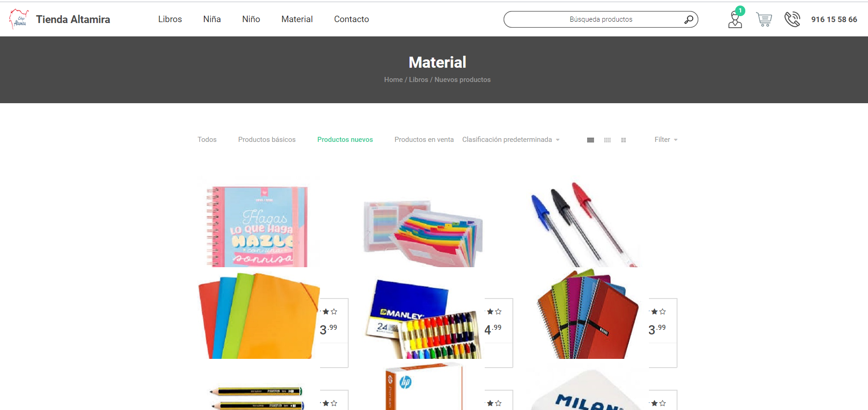This screenshot has width=868, height=410.
Task: Open the Manley crayons product thumbnail
Action: [x=423, y=318]
